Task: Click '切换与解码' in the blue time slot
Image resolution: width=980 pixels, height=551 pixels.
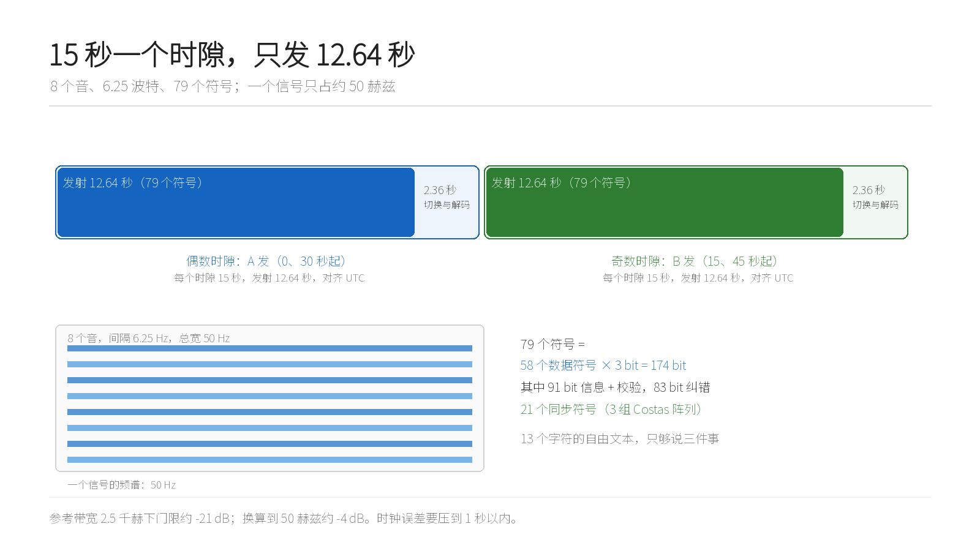Action: (x=447, y=205)
